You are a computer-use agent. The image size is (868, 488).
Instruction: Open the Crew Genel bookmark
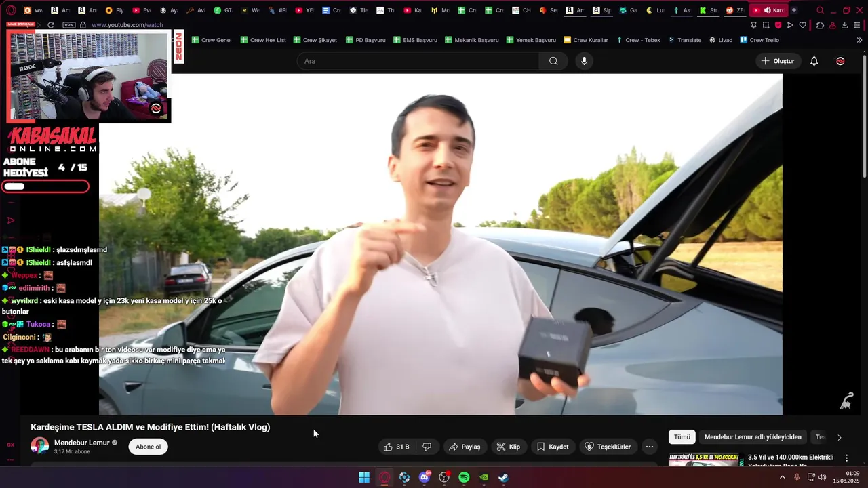[x=211, y=40]
